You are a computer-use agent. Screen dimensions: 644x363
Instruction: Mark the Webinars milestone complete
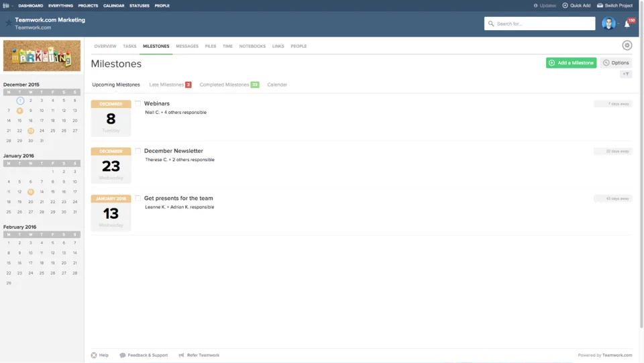[x=138, y=103]
